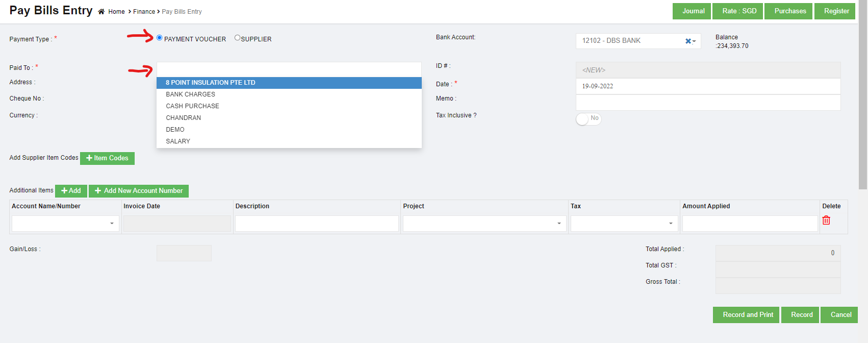Screen dimensions: 868x343
Task: Click the Date input field
Action: pyautogui.click(x=708, y=86)
